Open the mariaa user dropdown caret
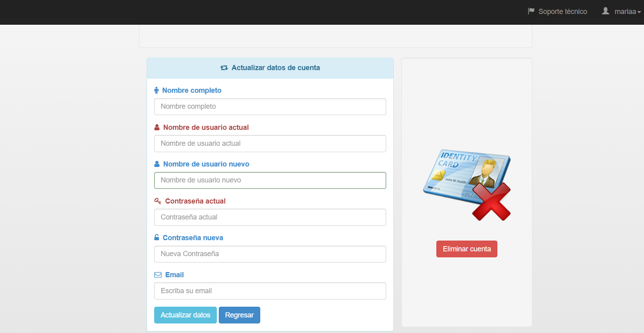This screenshot has width=644, height=333. [x=639, y=12]
